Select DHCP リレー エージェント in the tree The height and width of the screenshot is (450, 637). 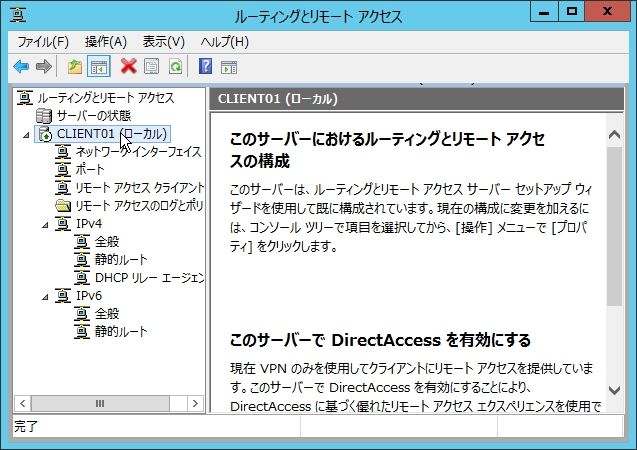click(149, 278)
